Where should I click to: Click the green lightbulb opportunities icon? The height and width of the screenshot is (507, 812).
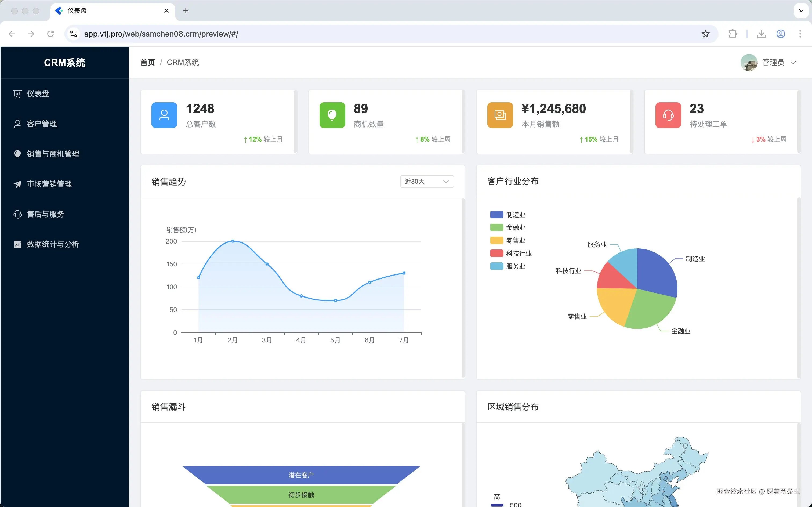point(332,115)
